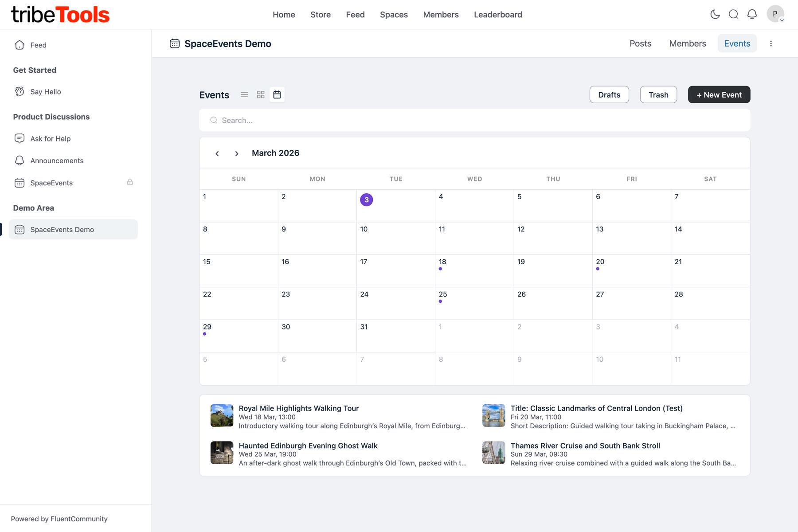
Task: Switch to list view of events
Action: (244, 94)
